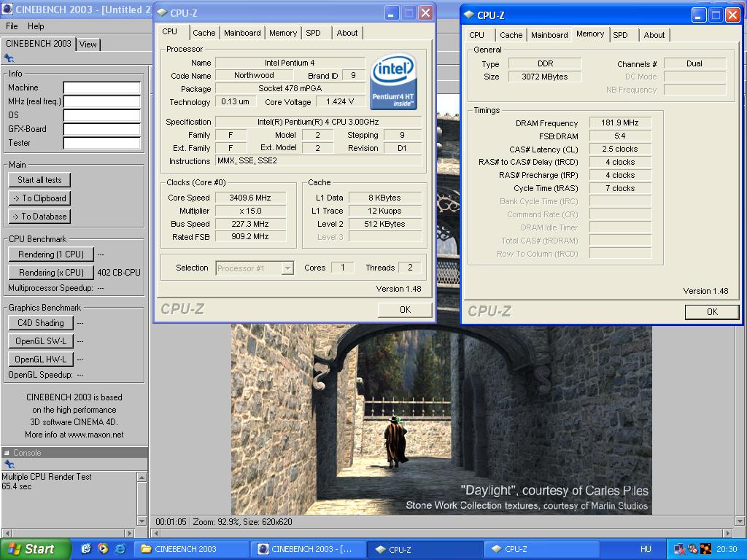Run the OpenGL HW-L benchmark
Viewport: 747px width, 560px height.
[x=41, y=359]
